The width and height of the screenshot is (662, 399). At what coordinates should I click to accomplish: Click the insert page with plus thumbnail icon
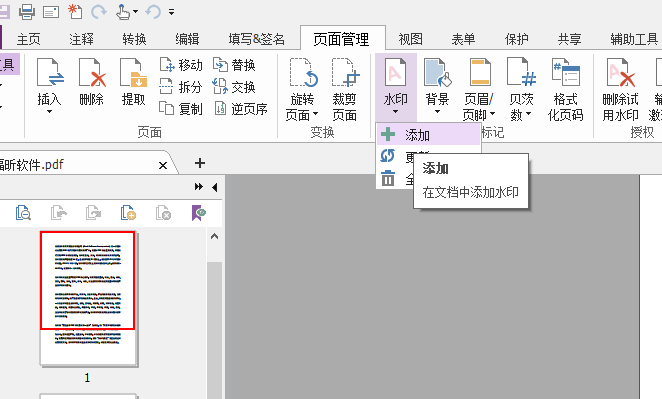click(x=128, y=213)
